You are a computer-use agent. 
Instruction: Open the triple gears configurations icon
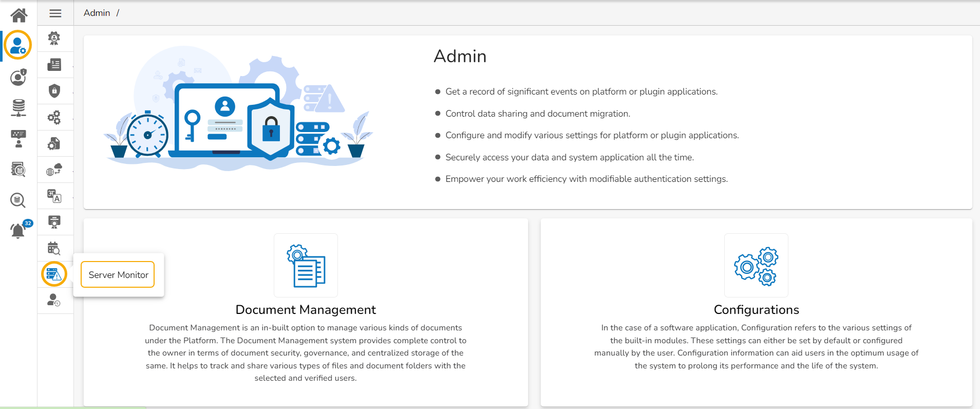[x=54, y=117]
